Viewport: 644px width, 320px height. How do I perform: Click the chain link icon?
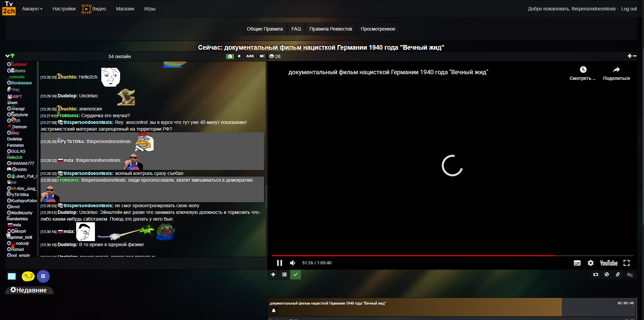tap(618, 275)
